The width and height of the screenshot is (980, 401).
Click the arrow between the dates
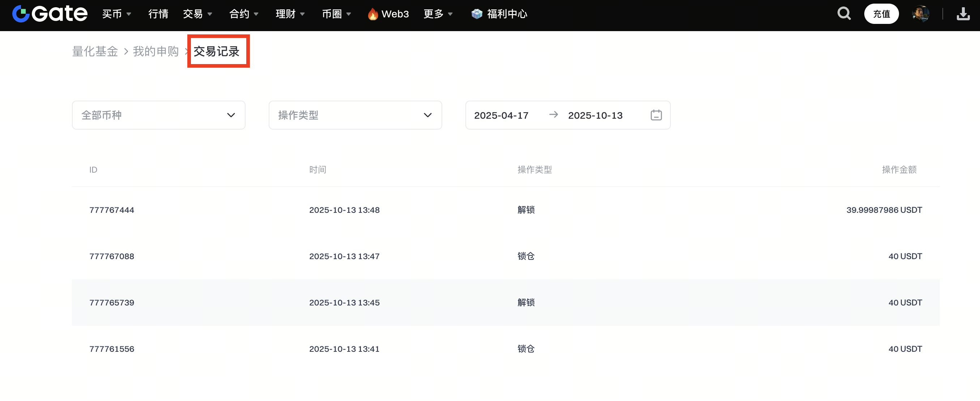[554, 115]
